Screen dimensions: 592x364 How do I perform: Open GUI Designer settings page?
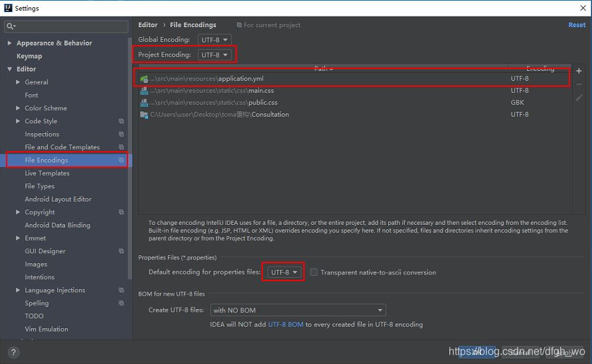(45, 251)
